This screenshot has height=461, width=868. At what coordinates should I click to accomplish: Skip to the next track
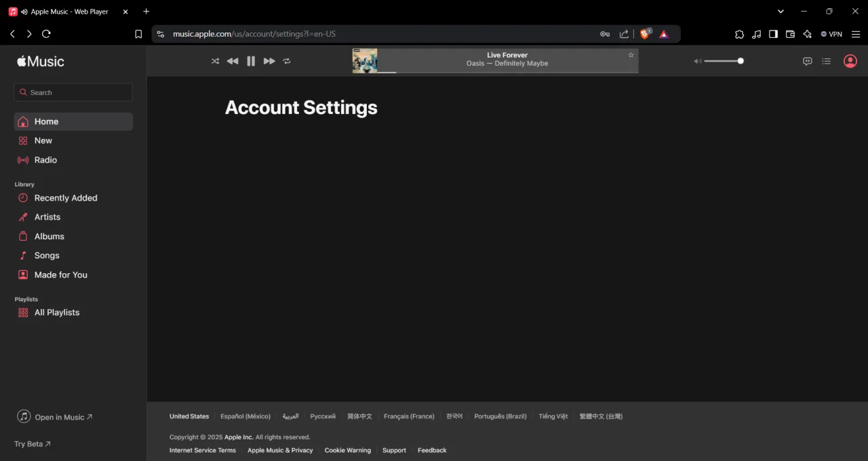(269, 61)
